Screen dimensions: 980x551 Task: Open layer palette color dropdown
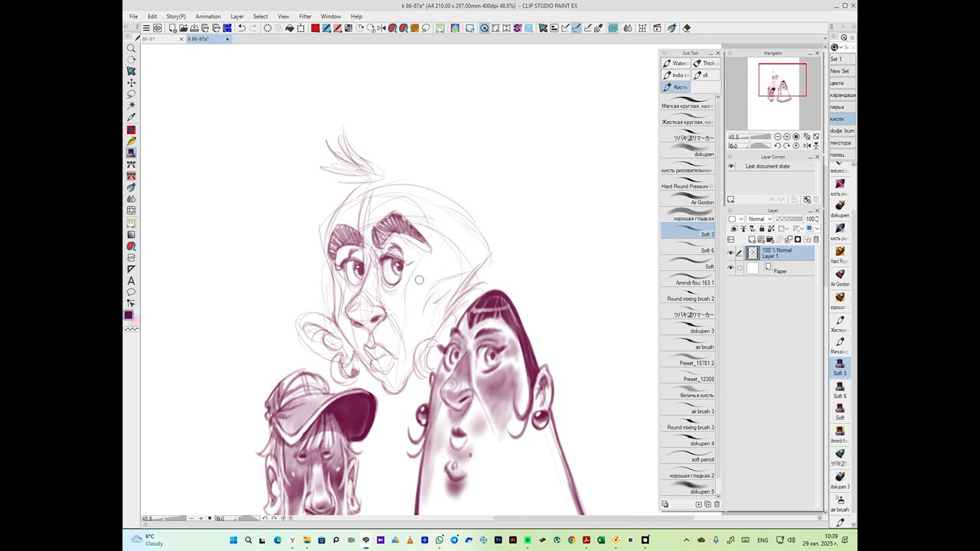point(736,219)
